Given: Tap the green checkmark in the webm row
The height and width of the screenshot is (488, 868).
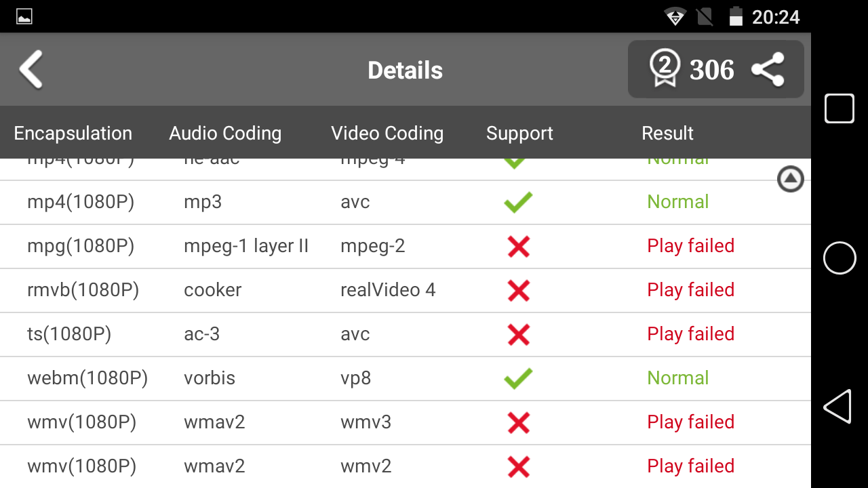Looking at the screenshot, I should [x=518, y=378].
